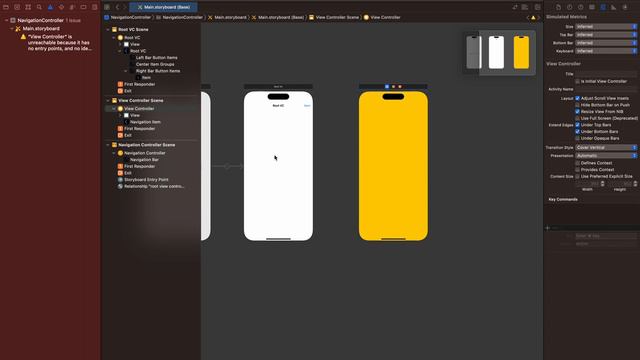
Task: Uncheck Under Top Bars
Action: tap(577, 125)
